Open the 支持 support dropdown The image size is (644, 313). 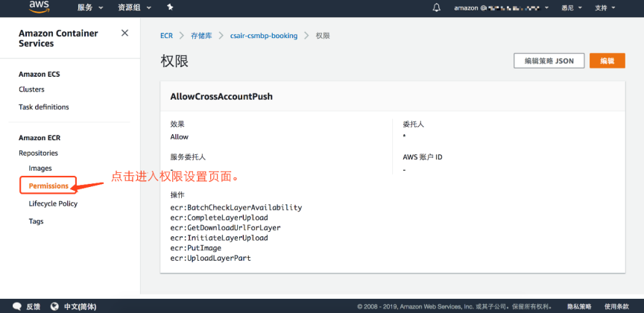click(605, 7)
